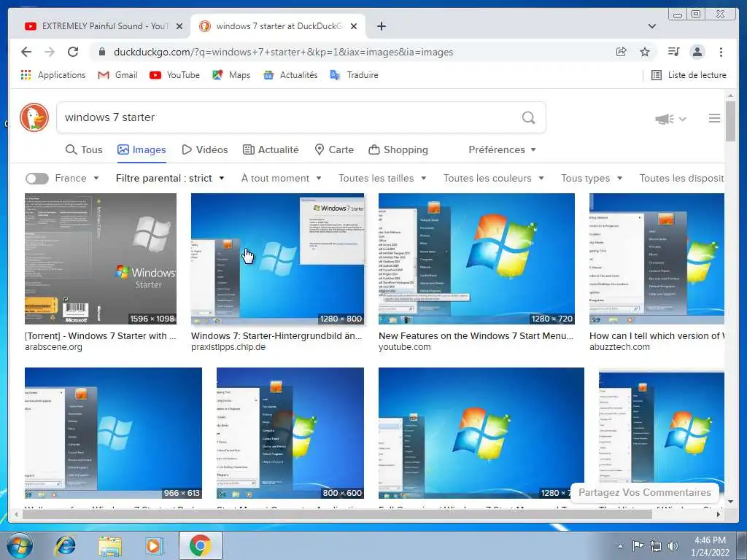Click the Partagez Vos Commentaires button
This screenshot has width=747, height=560.
click(x=644, y=492)
